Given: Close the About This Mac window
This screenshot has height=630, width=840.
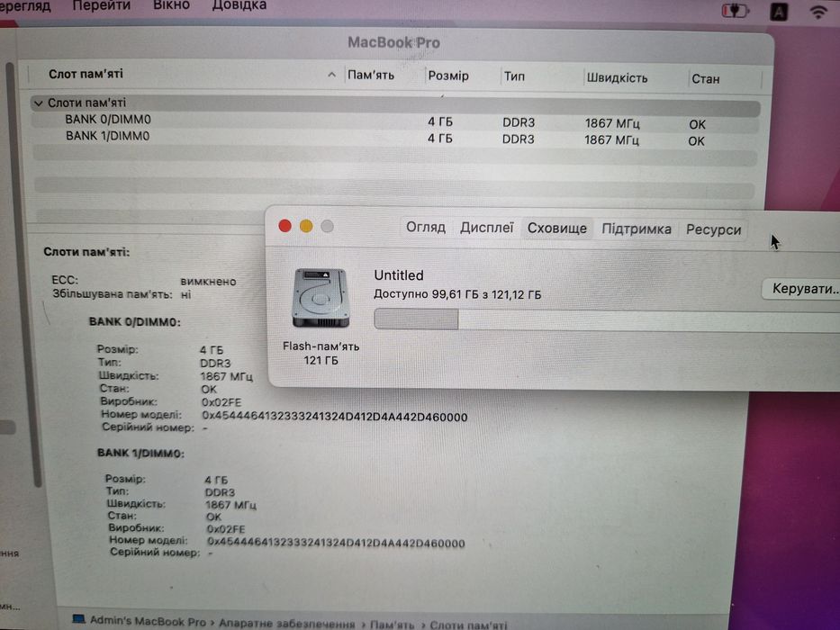Looking at the screenshot, I should [285, 226].
